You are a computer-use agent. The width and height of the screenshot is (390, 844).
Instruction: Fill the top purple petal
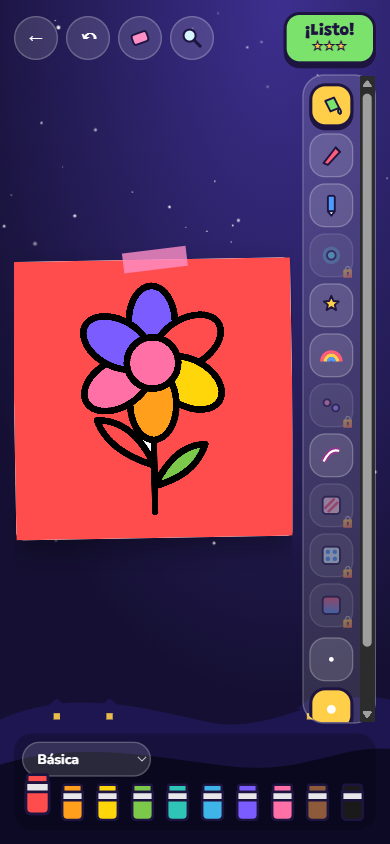[152, 312]
